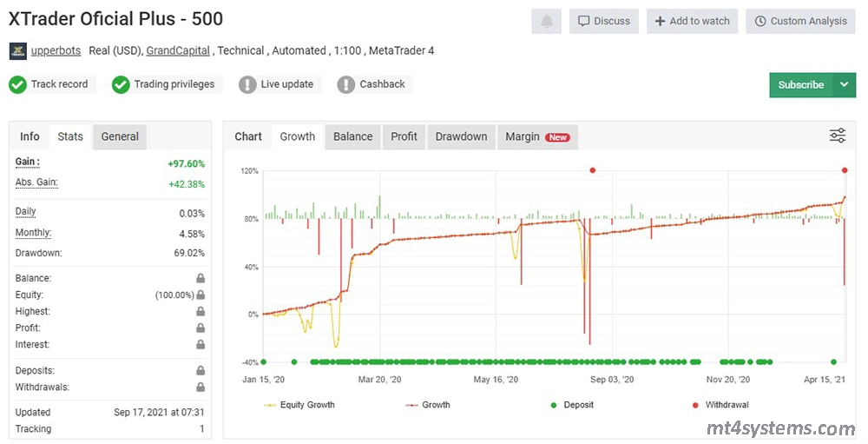Open the Margin tab marked New
This screenshot has height=444, width=868.
537,136
